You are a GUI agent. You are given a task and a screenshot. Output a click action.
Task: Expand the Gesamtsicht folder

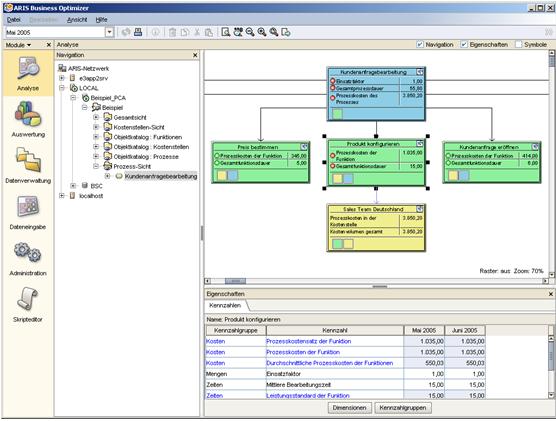point(96,117)
